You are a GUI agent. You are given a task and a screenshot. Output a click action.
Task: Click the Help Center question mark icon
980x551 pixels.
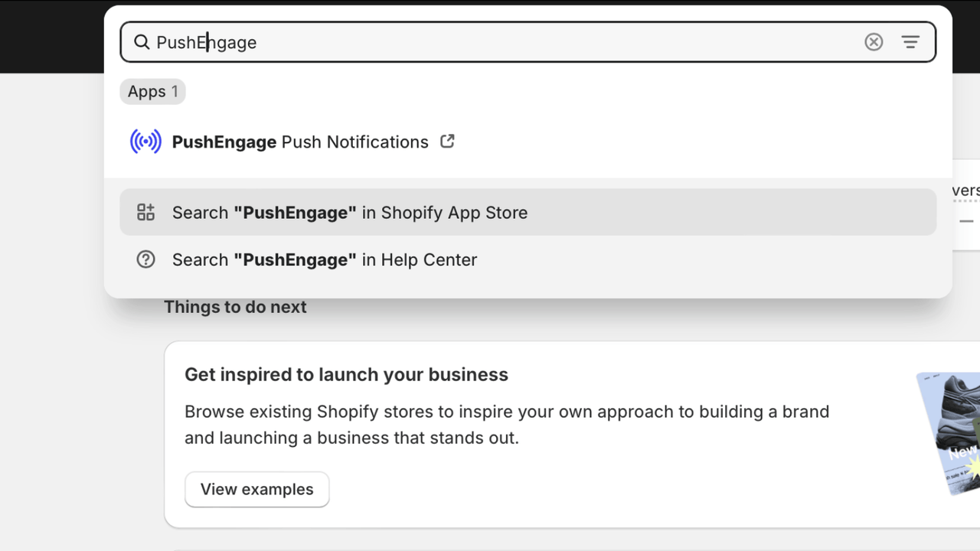[145, 259]
